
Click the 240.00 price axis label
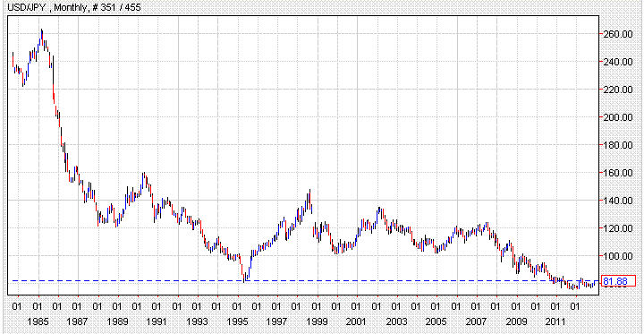[619, 62]
